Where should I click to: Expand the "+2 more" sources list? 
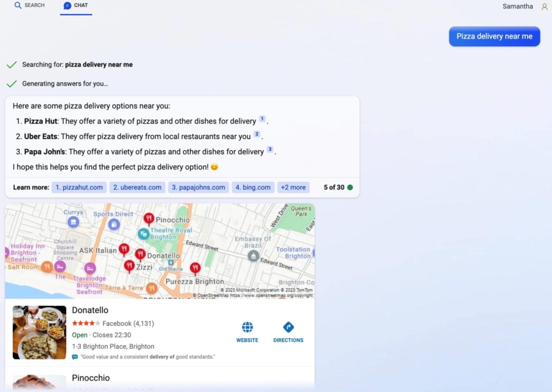[x=293, y=187]
